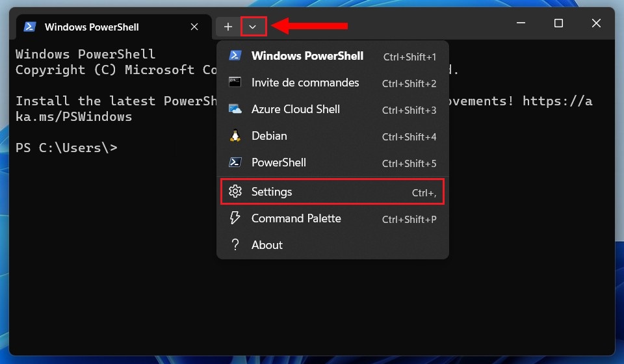
Task: Click the Ctrl+Shift+2 shortcut text
Action: tap(409, 84)
